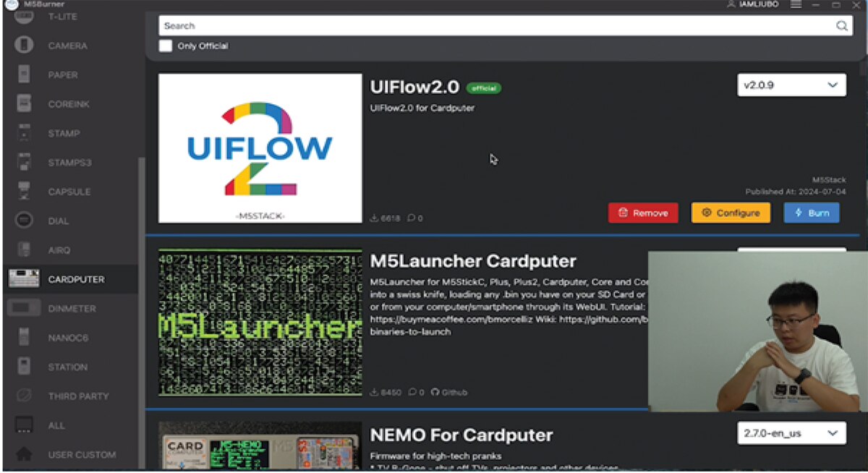Select the PAPER device icon
Image resolution: width=868 pixels, height=473 pixels.
pyautogui.click(x=25, y=74)
